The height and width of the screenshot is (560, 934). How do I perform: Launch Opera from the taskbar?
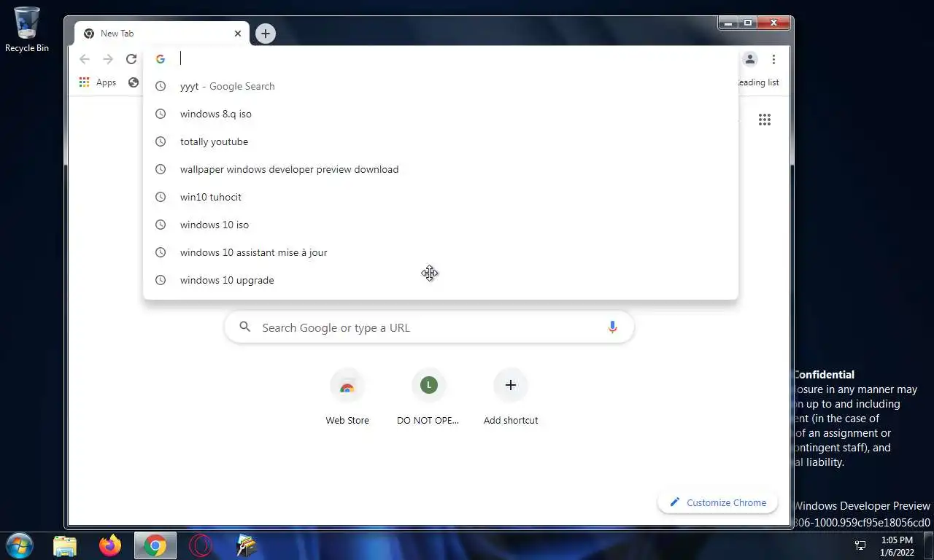(201, 545)
